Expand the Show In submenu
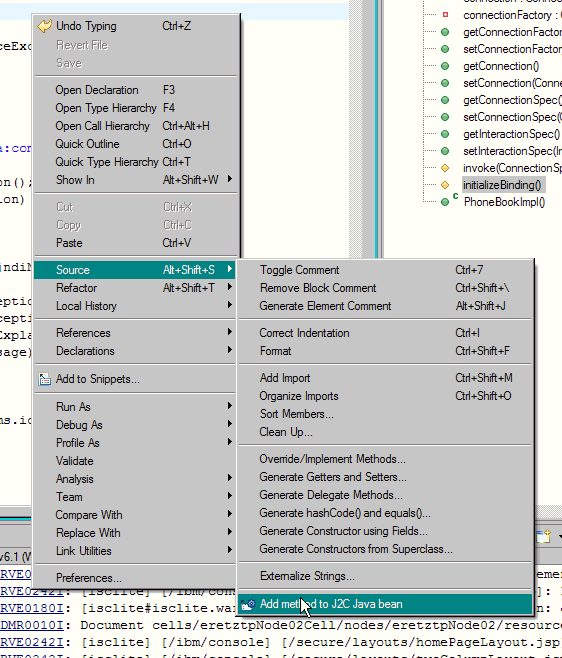This screenshot has height=658, width=562. [135, 180]
